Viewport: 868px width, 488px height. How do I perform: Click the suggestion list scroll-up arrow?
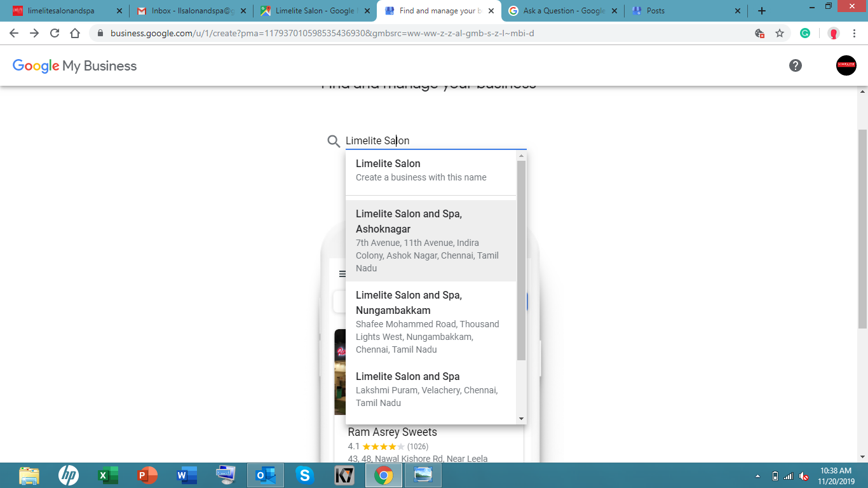coord(522,155)
